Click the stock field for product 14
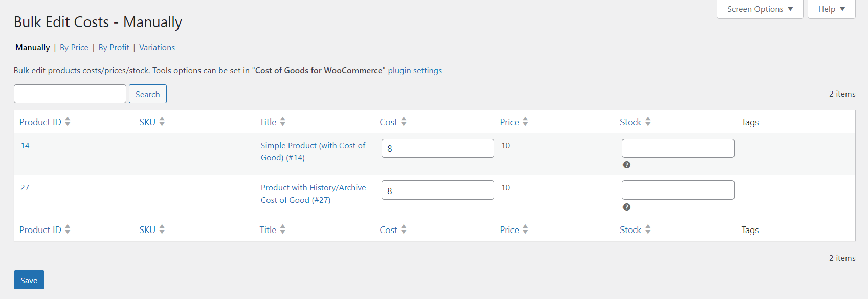Viewport: 868px width, 299px height. pyautogui.click(x=678, y=148)
